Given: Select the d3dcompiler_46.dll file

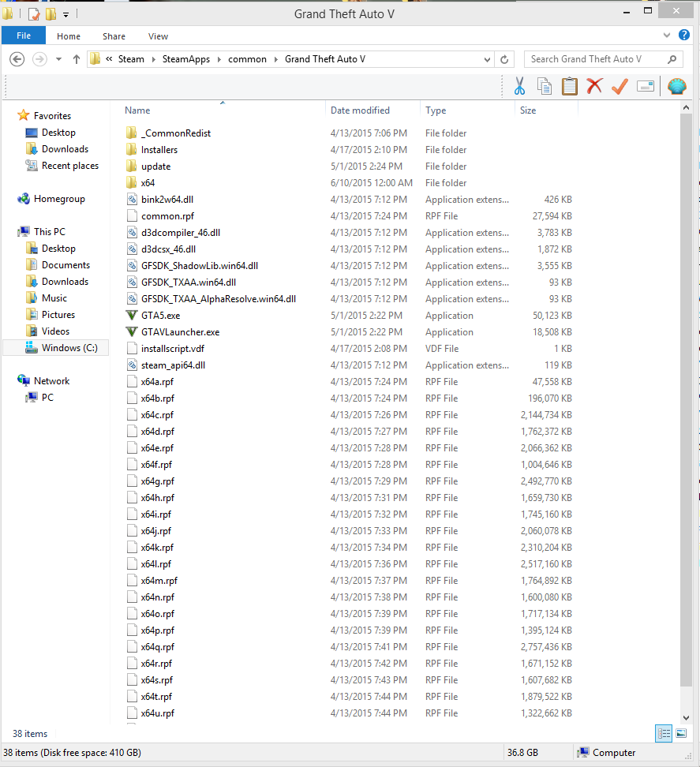Looking at the screenshot, I should [181, 232].
